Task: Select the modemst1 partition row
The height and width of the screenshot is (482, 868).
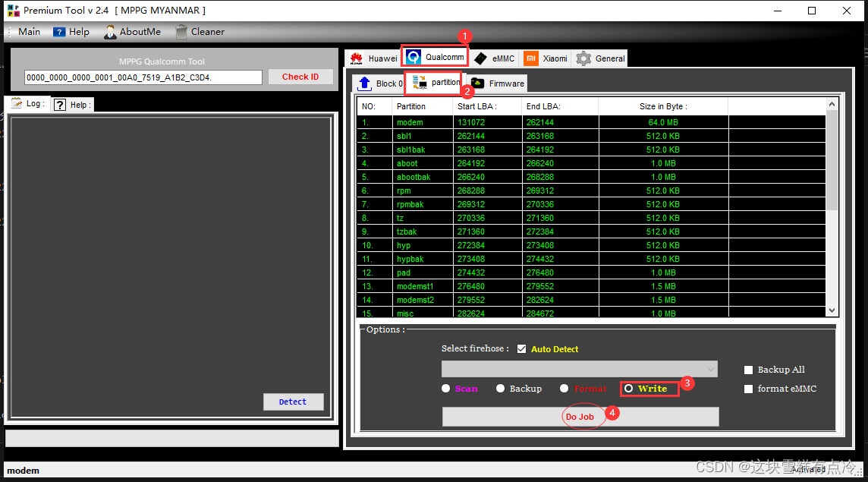Action: coord(591,286)
